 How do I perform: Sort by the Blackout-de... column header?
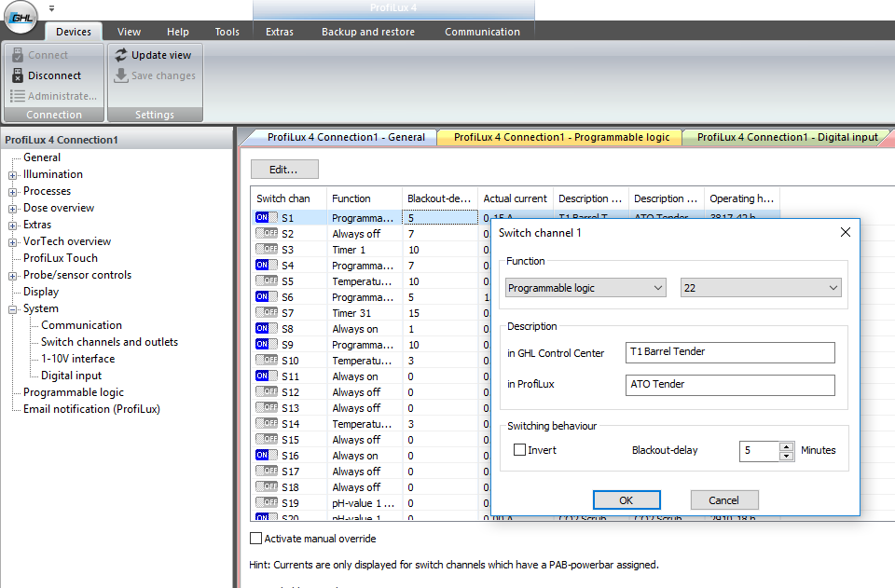tap(439, 198)
